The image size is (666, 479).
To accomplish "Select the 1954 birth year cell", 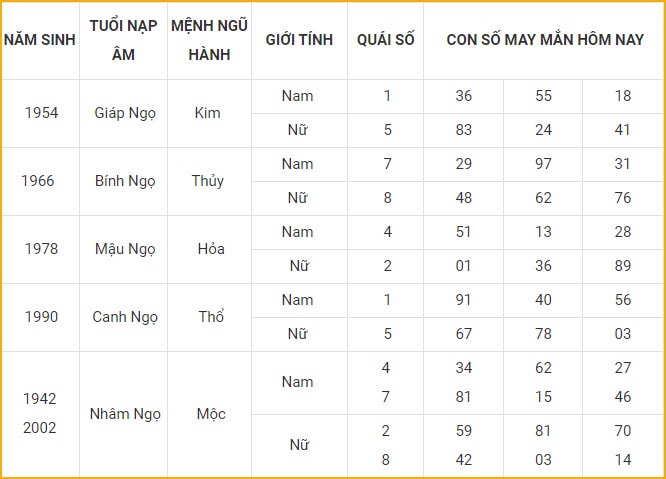I will [41, 113].
